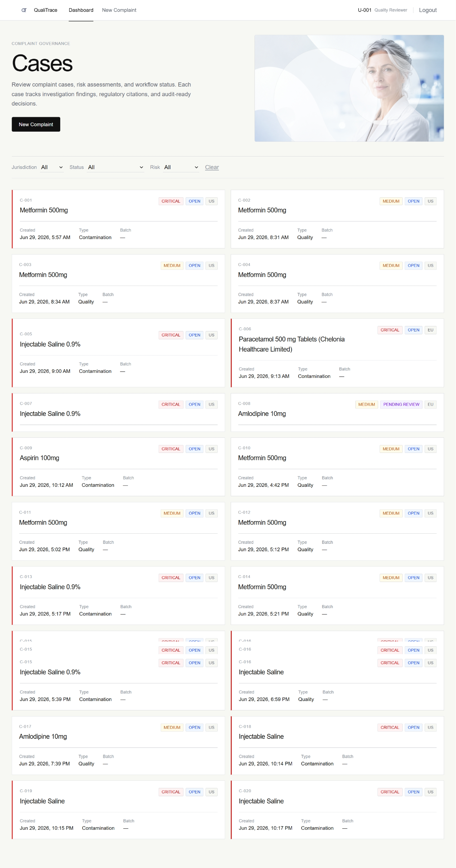Open case C-020 Injectable Saline

(337, 810)
